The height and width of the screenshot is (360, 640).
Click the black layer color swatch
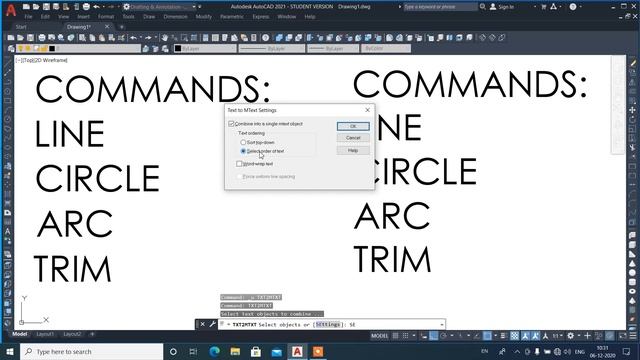(x=52, y=49)
